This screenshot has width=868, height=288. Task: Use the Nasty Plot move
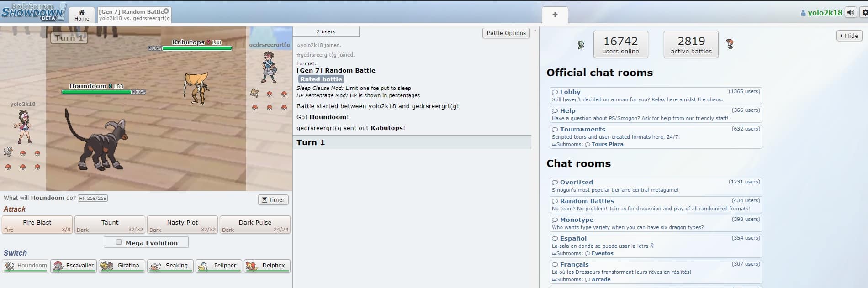182,225
